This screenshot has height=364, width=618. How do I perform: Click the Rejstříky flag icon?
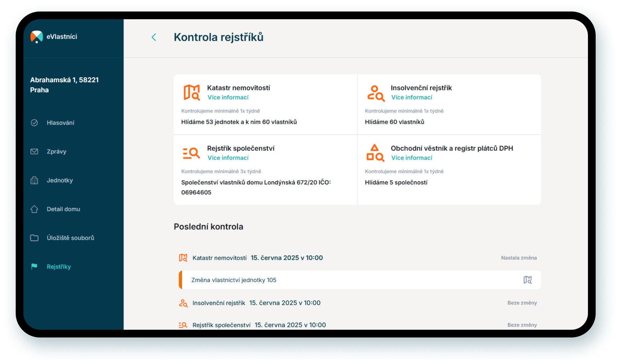[x=34, y=266]
